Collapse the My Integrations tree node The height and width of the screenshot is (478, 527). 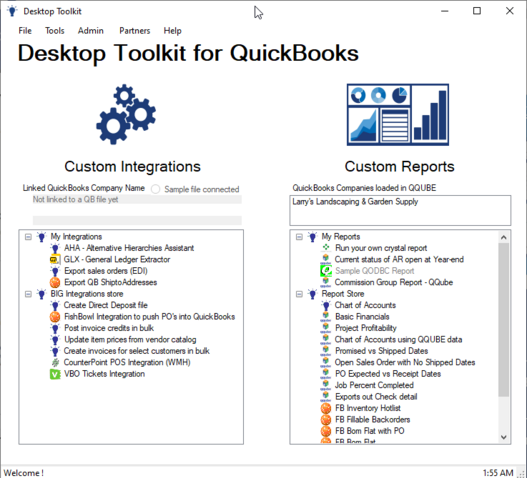coord(29,237)
